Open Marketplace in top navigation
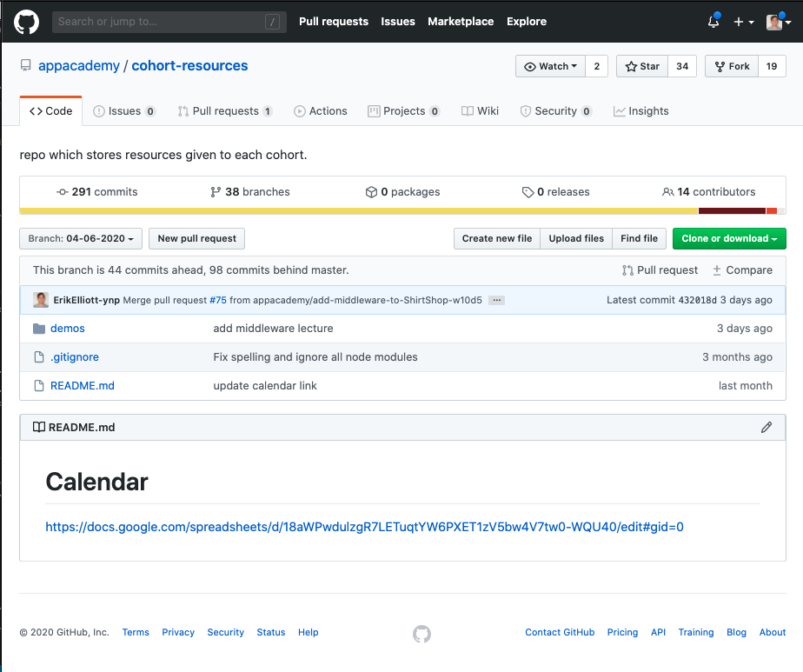Viewport: 803px width, 672px height. tap(461, 22)
